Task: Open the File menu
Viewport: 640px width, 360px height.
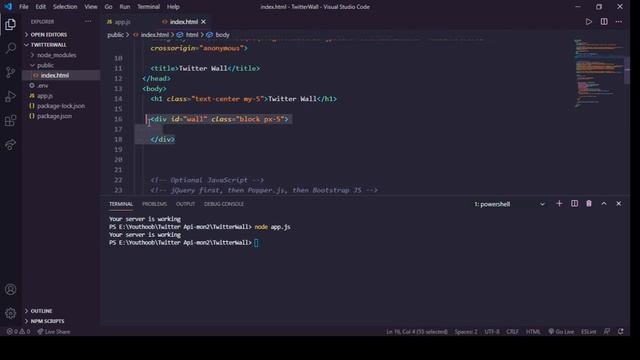Action: [24, 7]
